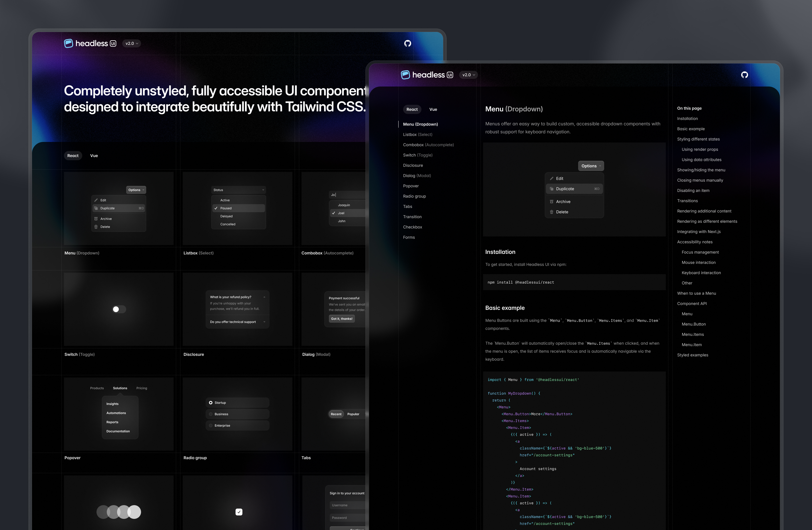This screenshot has width=812, height=530.
Task: Select Recent tab in Tabs card
Action: click(x=336, y=414)
